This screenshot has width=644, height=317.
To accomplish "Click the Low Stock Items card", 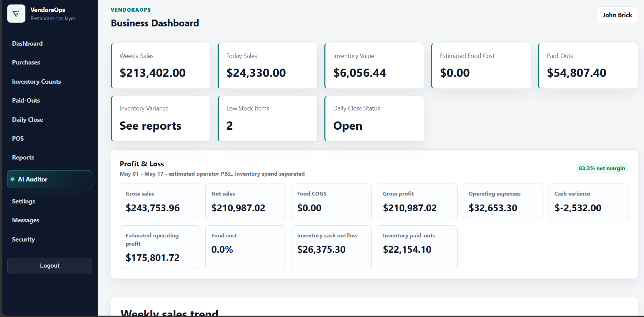I will click(267, 119).
